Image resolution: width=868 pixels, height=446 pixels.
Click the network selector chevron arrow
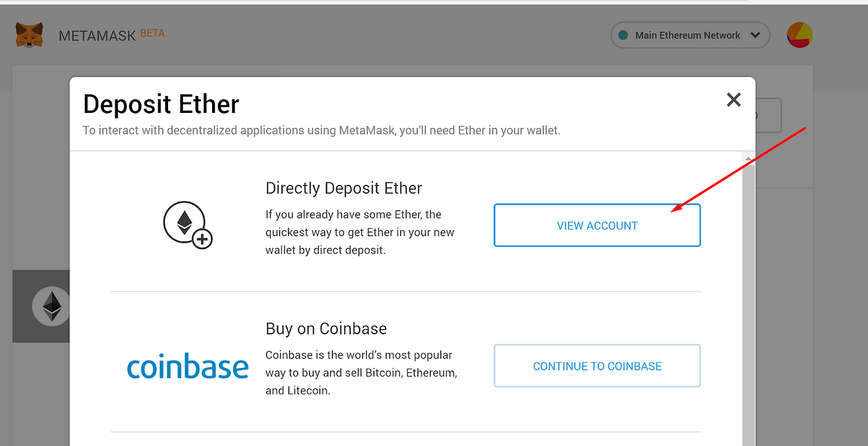[755, 35]
